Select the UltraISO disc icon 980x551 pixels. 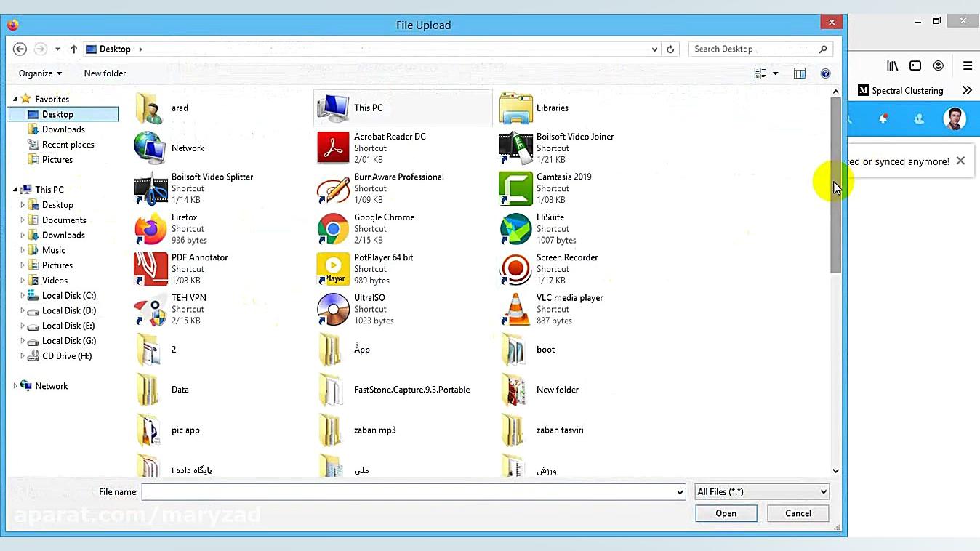[333, 309]
